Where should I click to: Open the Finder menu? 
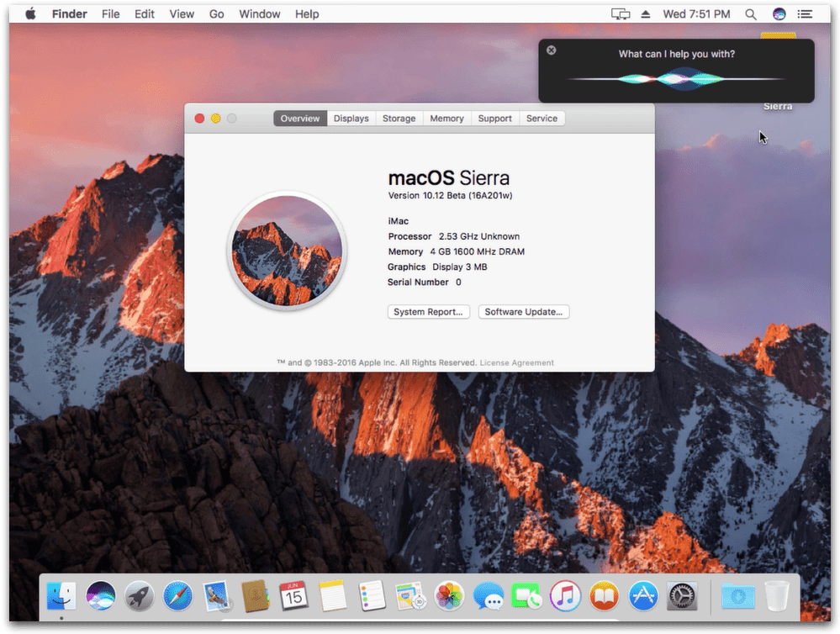coord(69,14)
